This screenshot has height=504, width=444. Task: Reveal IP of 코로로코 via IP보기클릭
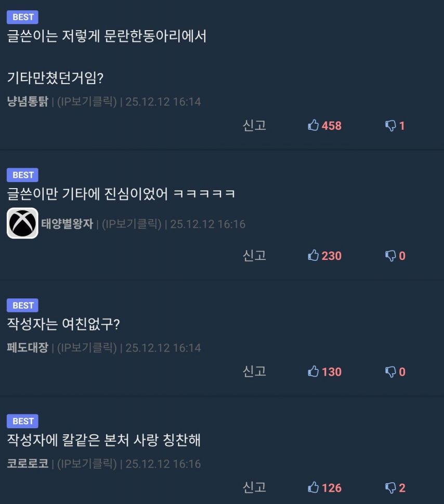coord(87,464)
